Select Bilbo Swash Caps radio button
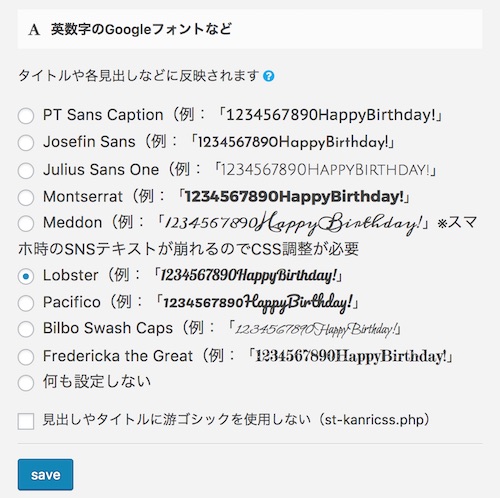 tap(26, 329)
